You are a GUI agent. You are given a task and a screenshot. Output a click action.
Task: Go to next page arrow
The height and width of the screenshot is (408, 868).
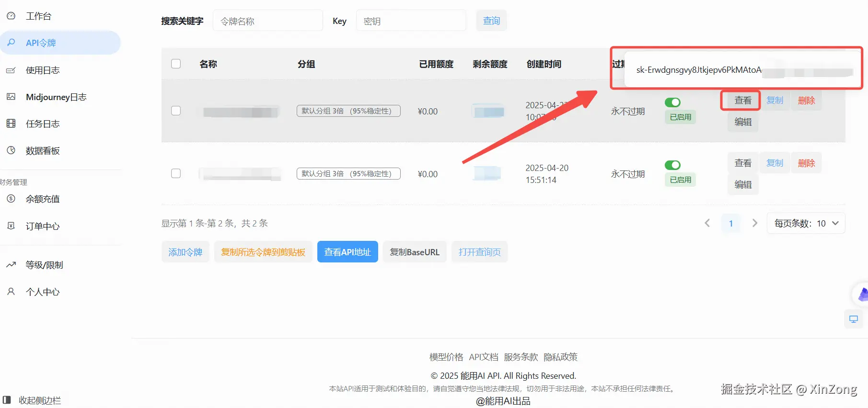[754, 223]
